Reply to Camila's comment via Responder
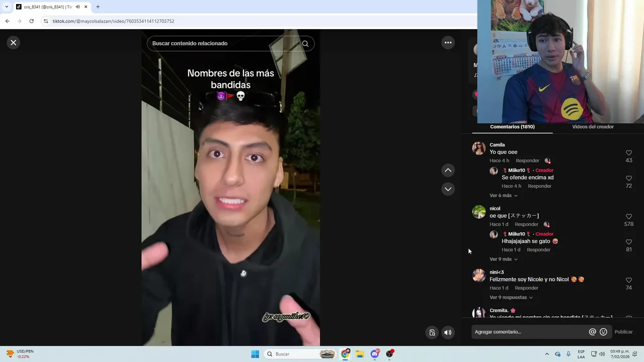 click(x=527, y=161)
